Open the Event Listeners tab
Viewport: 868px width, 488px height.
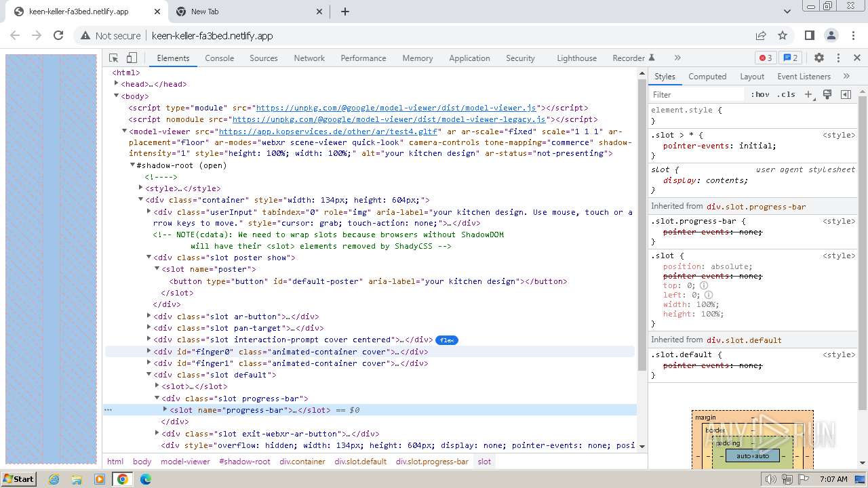[804, 77]
